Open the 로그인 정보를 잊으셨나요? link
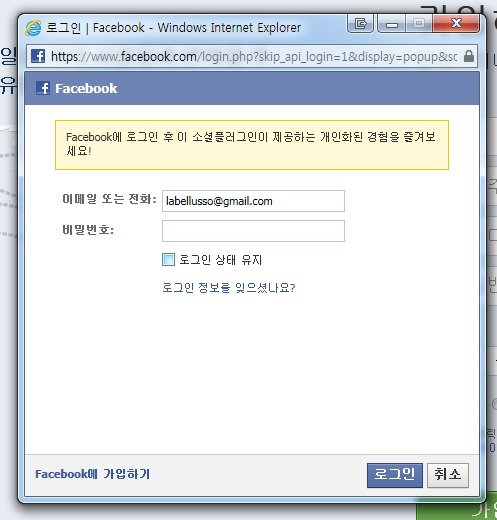 click(x=229, y=287)
